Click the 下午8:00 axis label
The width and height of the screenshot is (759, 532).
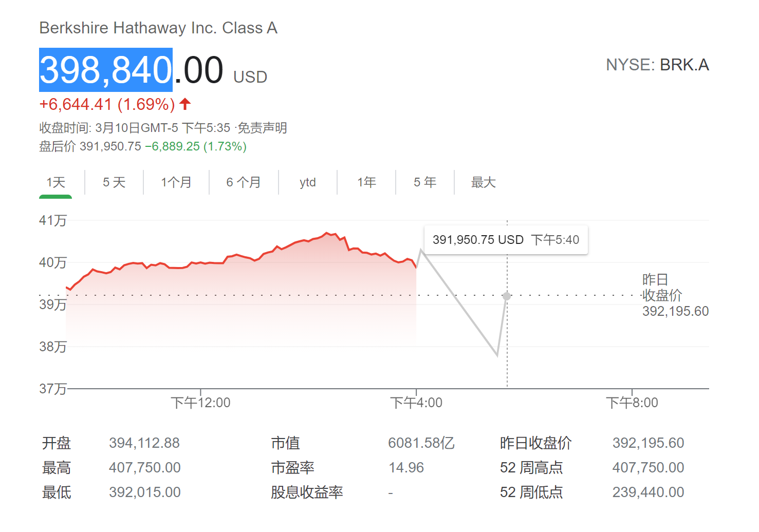(632, 403)
